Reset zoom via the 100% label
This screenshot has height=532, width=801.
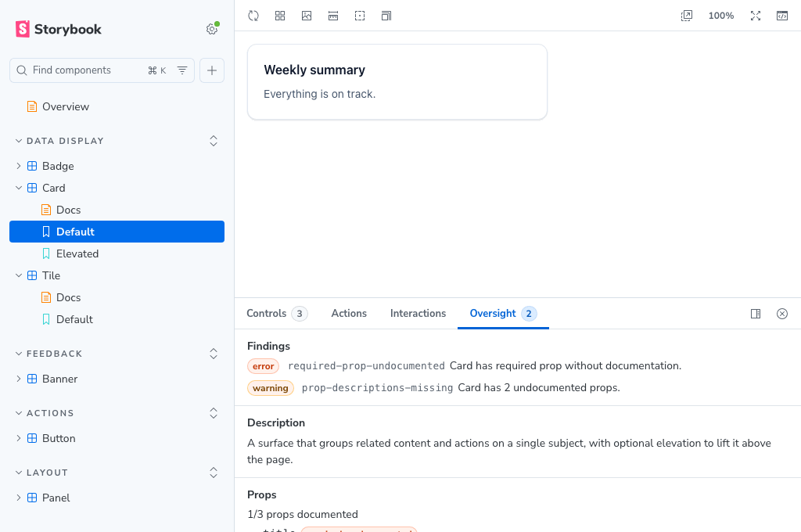click(720, 16)
